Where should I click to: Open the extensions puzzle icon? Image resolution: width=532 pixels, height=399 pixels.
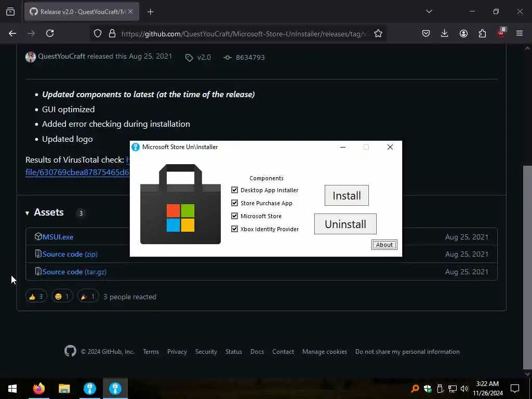click(482, 33)
